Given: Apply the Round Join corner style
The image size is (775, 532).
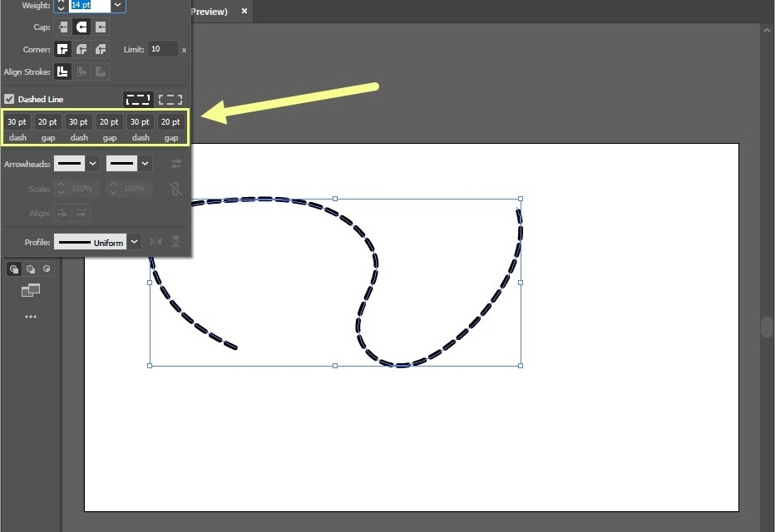Looking at the screenshot, I should pos(82,50).
